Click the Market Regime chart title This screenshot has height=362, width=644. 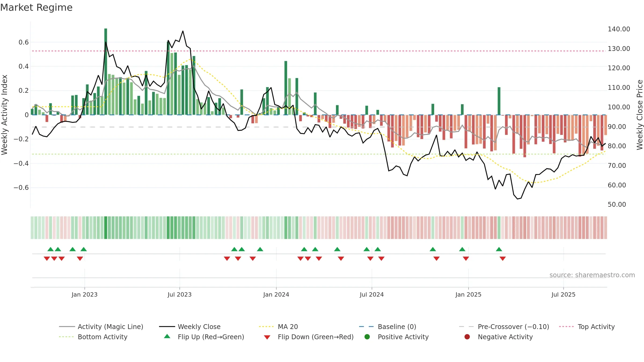pyautogui.click(x=36, y=8)
